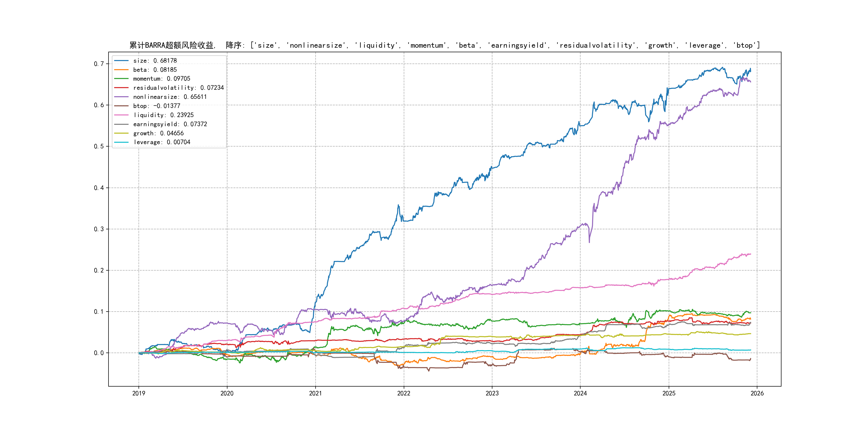Click the 'growth: 0.04656' legend label

coord(158,133)
